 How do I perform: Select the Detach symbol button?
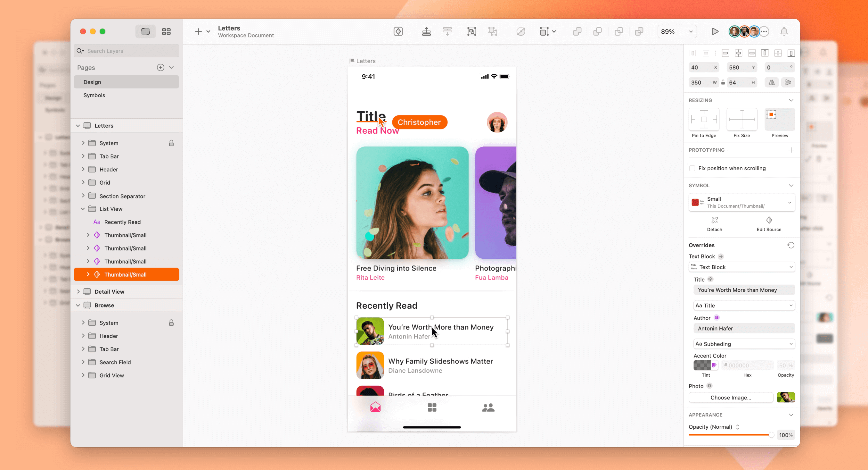click(x=715, y=223)
